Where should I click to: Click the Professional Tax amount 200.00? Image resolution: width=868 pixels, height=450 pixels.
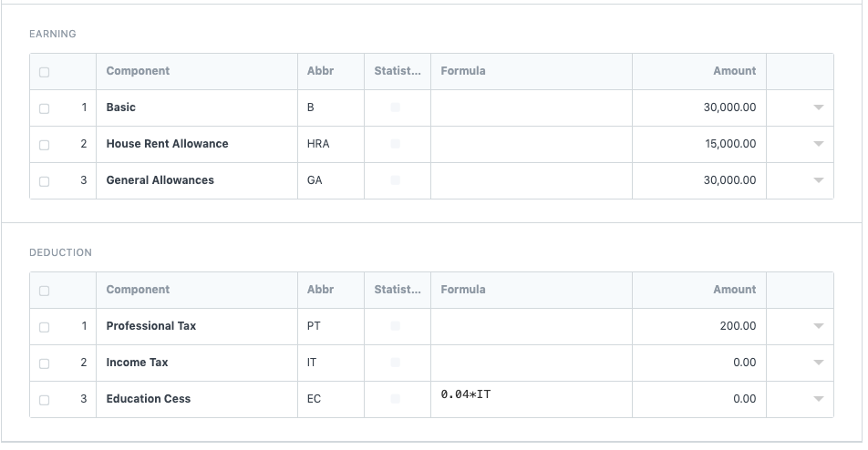(699, 326)
